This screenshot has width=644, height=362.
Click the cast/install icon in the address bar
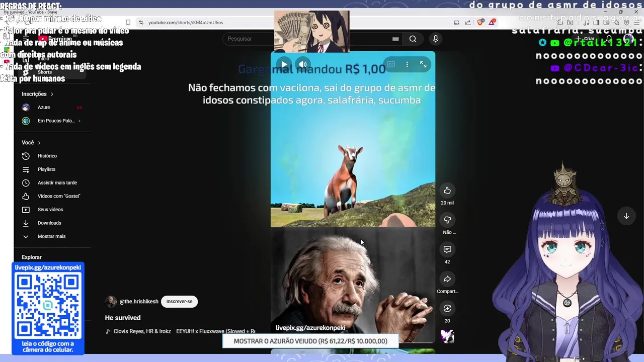tap(456, 22)
